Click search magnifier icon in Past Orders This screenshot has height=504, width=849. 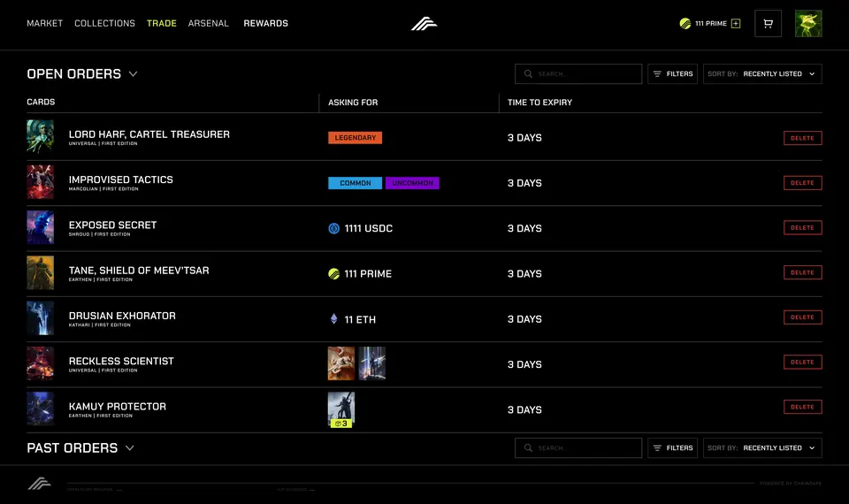[528, 447]
